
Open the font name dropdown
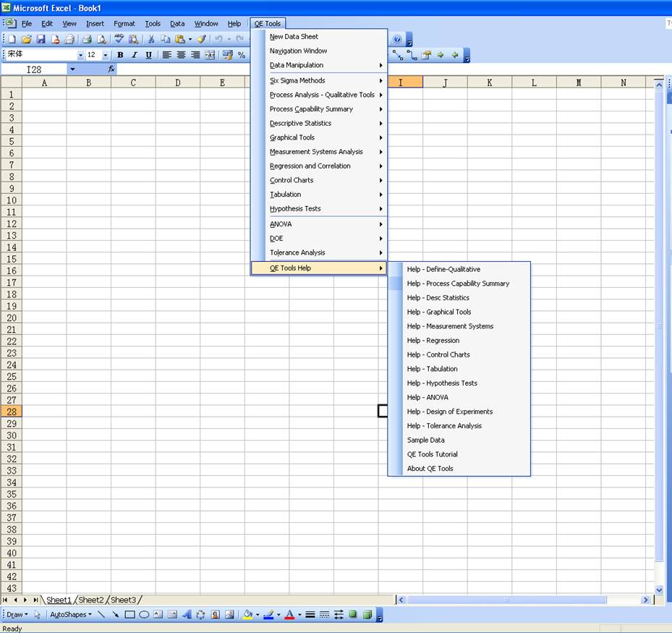point(80,55)
